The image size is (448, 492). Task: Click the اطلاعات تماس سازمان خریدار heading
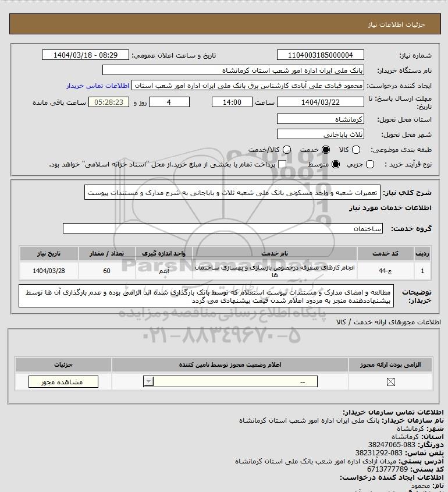393,412
